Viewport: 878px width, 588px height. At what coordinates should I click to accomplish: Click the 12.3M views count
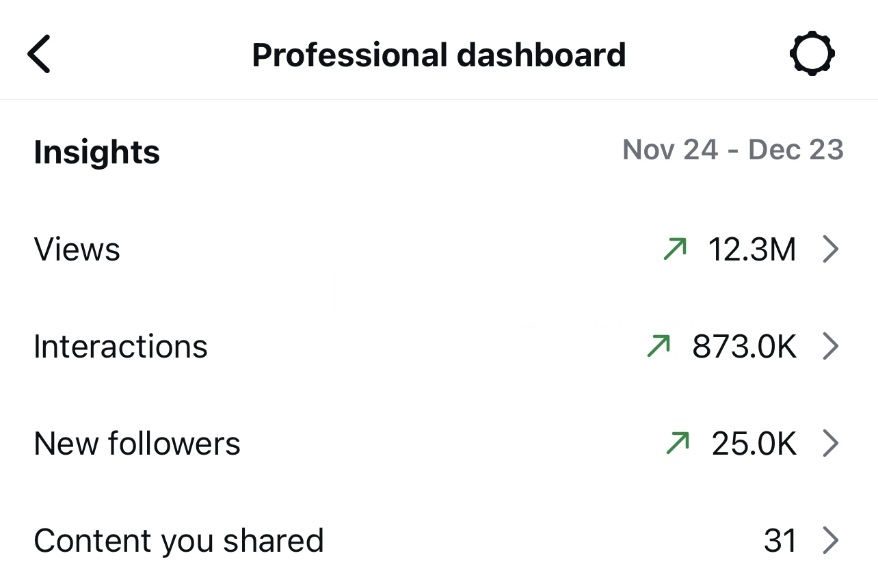752,250
